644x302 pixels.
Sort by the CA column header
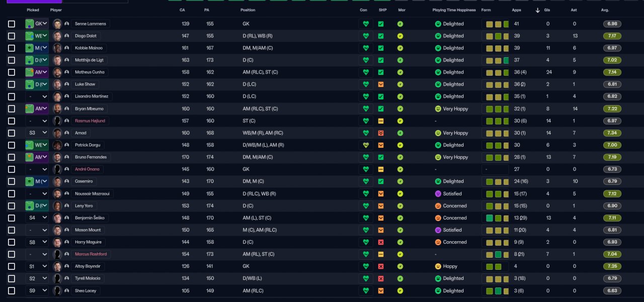[182, 10]
